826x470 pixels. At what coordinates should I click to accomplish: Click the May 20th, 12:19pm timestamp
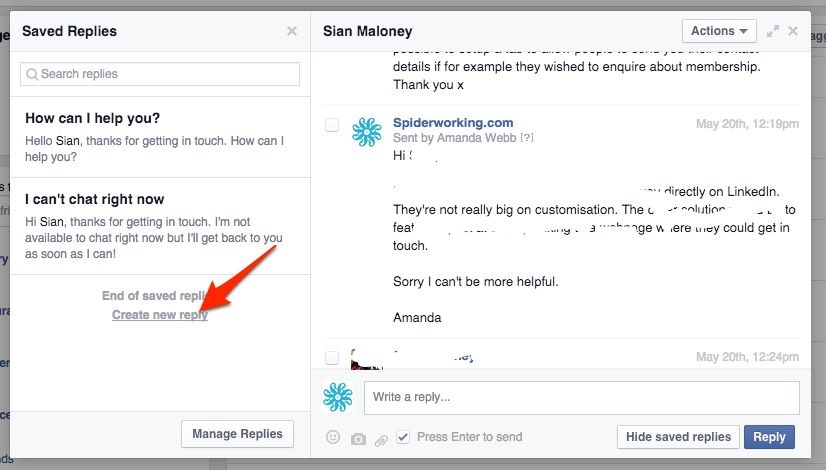click(747, 124)
